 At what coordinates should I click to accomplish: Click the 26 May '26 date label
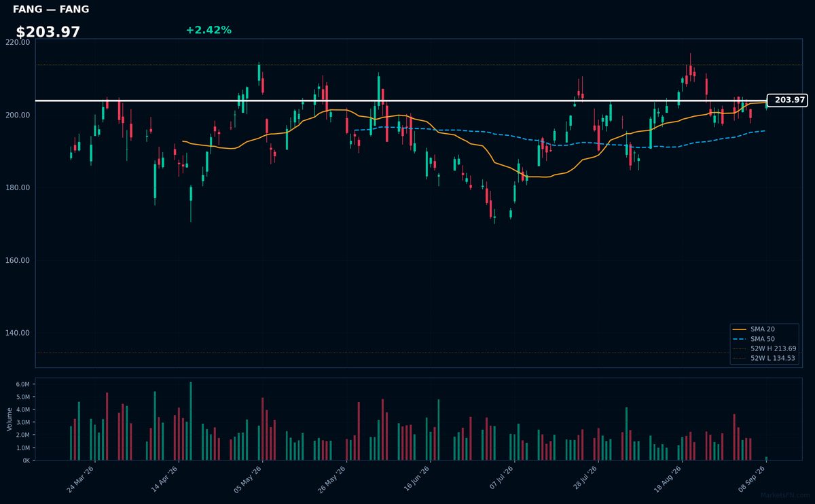pyautogui.click(x=332, y=479)
